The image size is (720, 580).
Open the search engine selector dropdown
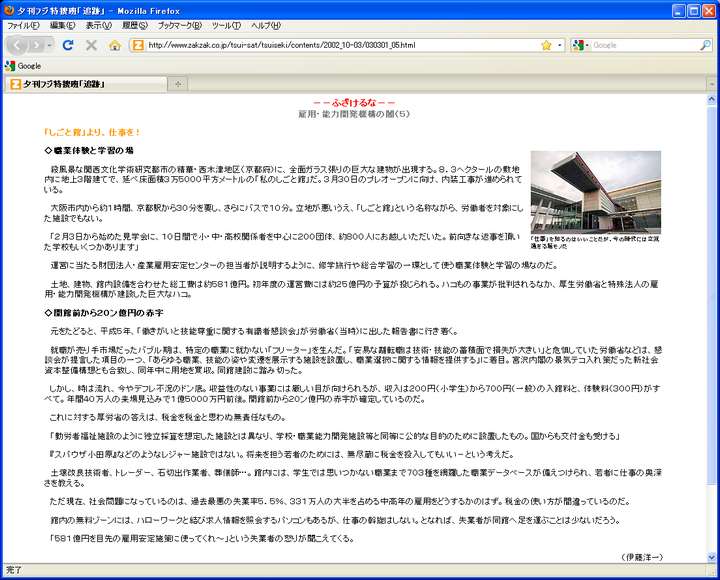tap(581, 45)
